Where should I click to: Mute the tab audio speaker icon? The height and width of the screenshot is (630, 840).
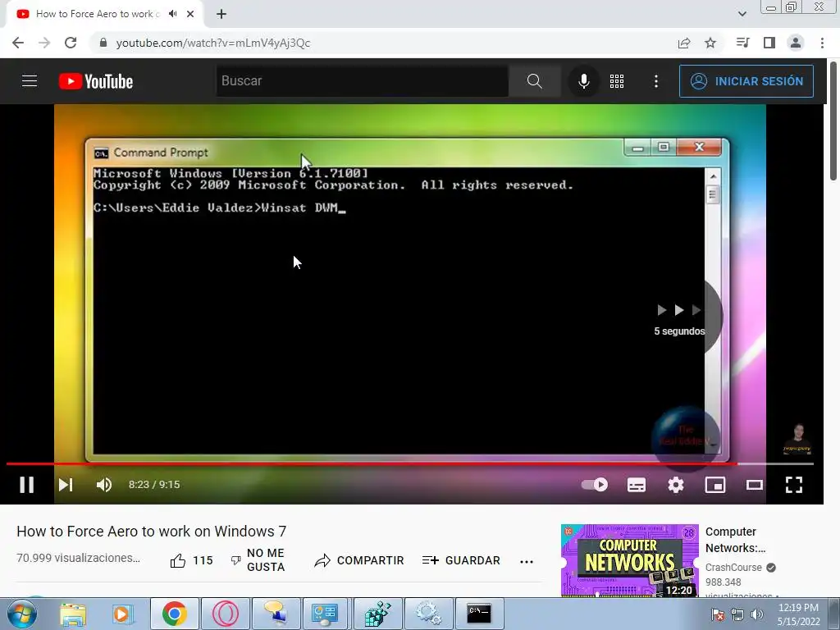pyautogui.click(x=173, y=14)
